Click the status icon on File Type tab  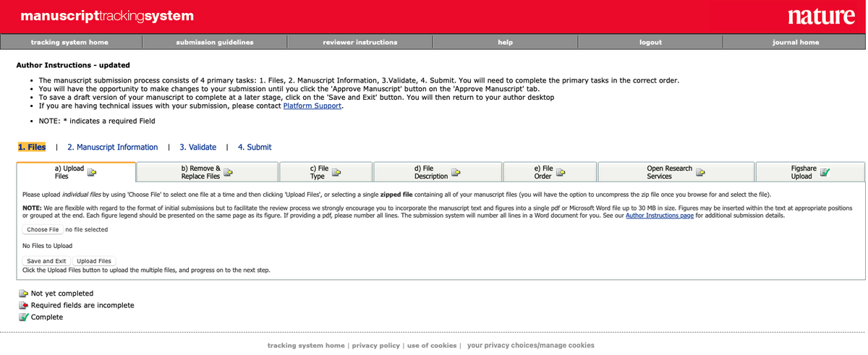point(336,172)
